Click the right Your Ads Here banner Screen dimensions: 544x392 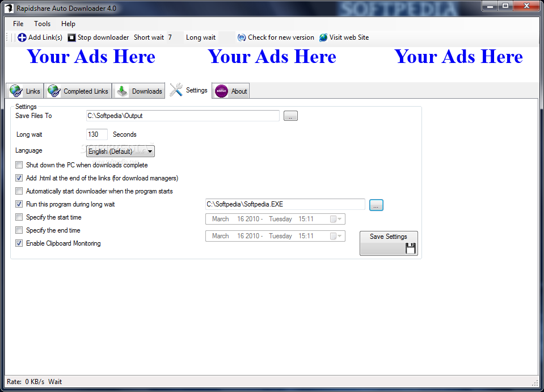pos(459,57)
